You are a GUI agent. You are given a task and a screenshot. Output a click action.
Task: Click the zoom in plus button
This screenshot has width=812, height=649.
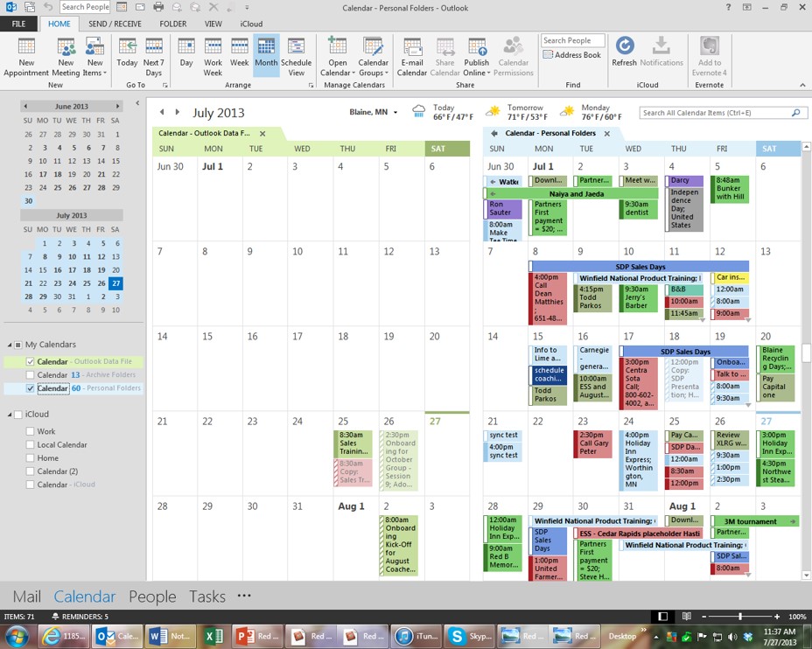(777, 617)
